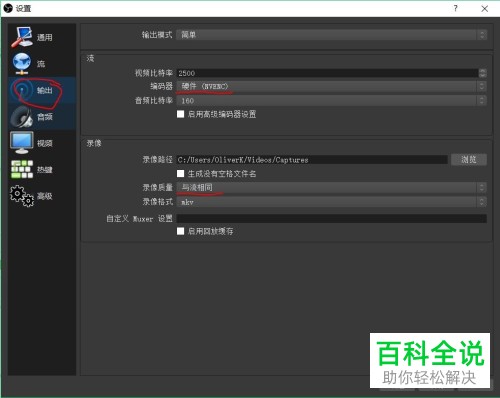The width and height of the screenshot is (500, 398).
Task: Click the 输出模式 label text
Action: tap(157, 35)
